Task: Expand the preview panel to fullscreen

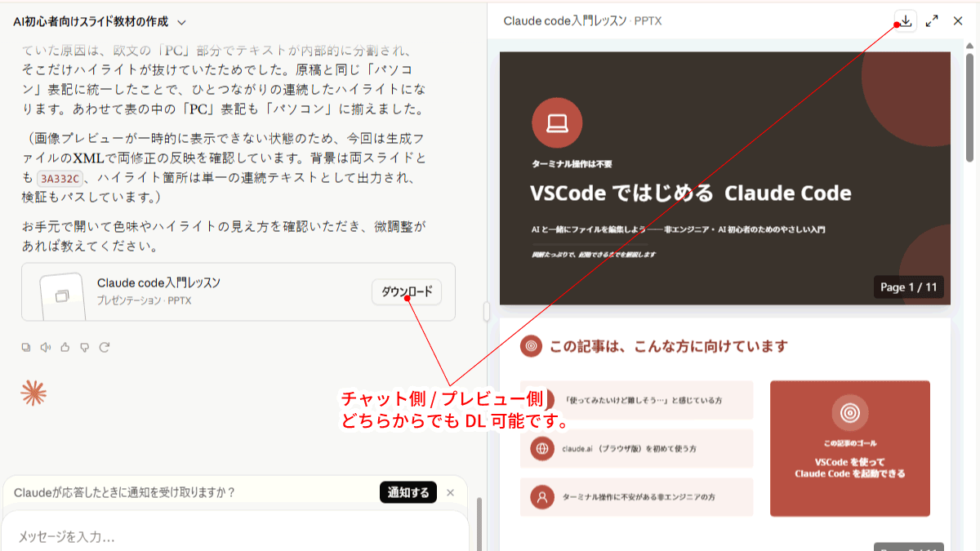Action: 932,21
